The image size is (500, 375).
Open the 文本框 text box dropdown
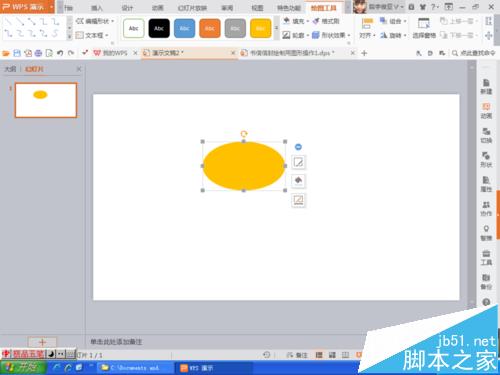pyautogui.click(x=92, y=35)
